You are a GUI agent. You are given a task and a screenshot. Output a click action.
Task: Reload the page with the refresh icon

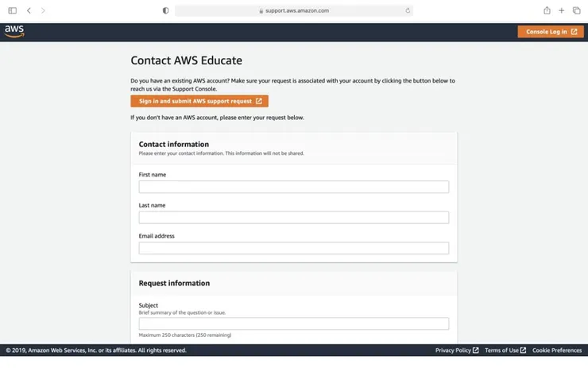(x=408, y=10)
